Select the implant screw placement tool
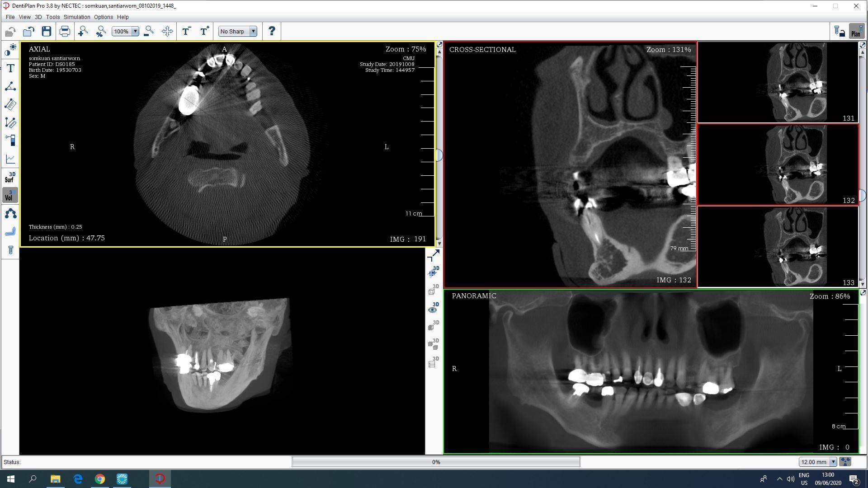Image resolution: width=868 pixels, height=488 pixels. point(10,250)
